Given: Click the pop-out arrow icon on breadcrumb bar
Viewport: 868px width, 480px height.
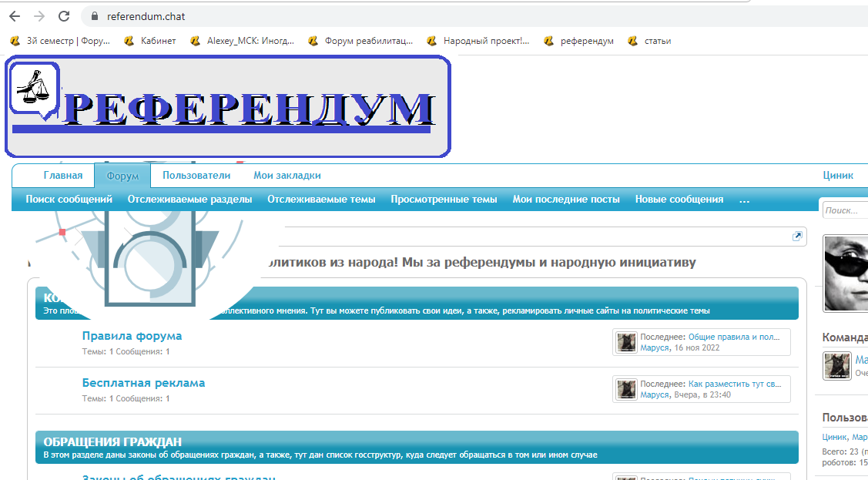Looking at the screenshot, I should [x=796, y=237].
